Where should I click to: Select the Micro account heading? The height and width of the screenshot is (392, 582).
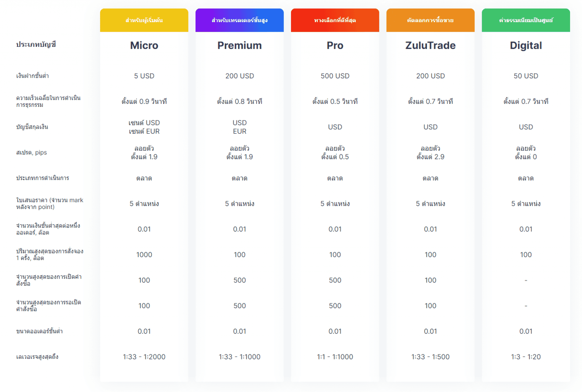click(144, 45)
